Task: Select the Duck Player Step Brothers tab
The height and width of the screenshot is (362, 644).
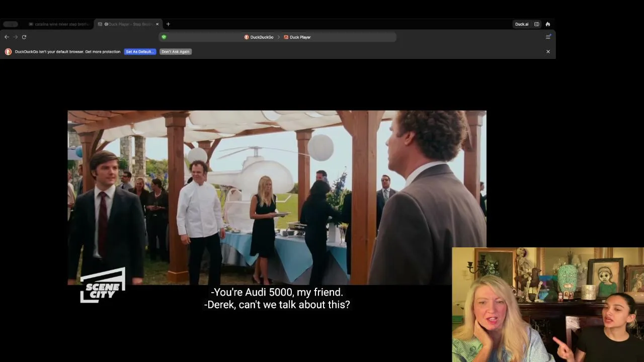Action: pos(128,24)
